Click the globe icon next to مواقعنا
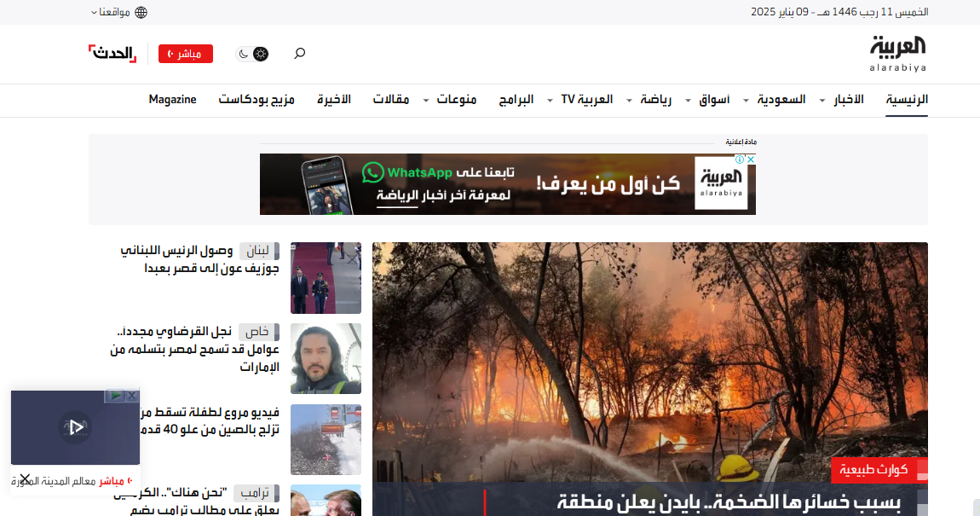980x516 pixels. tap(141, 13)
